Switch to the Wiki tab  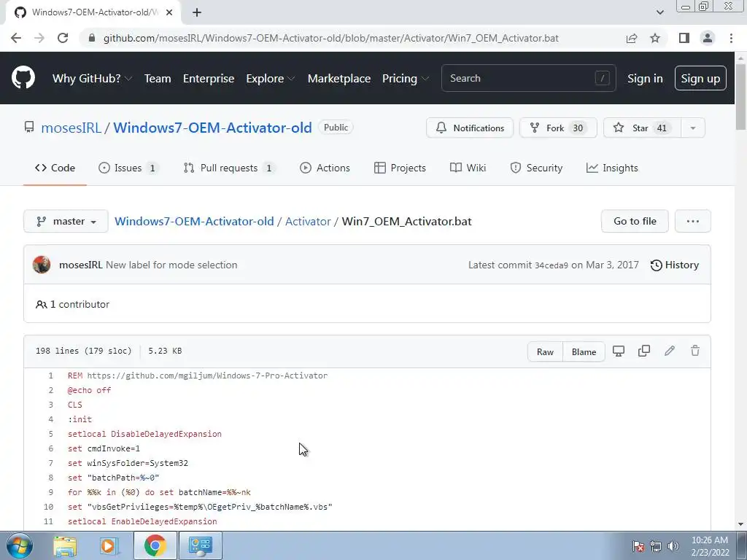pyautogui.click(x=468, y=168)
